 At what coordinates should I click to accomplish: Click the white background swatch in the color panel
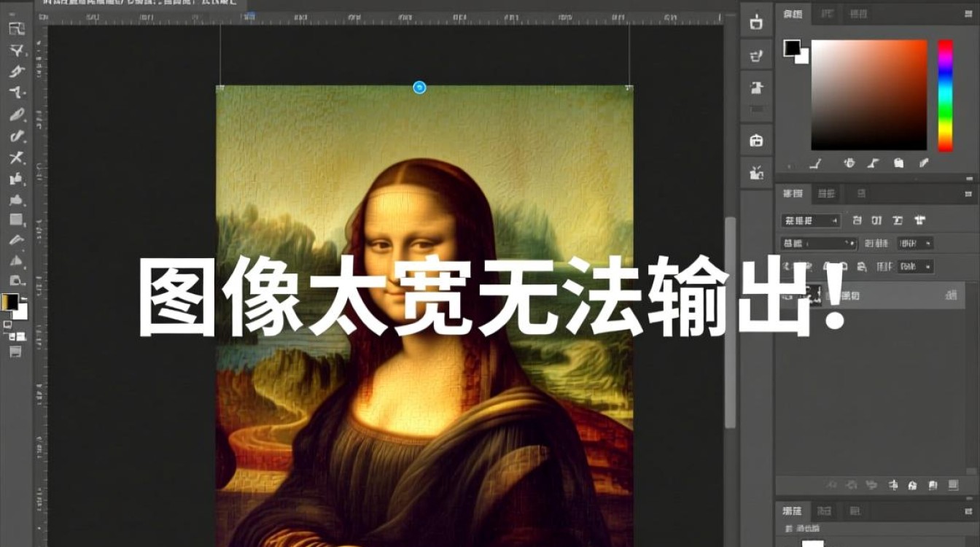click(x=804, y=58)
